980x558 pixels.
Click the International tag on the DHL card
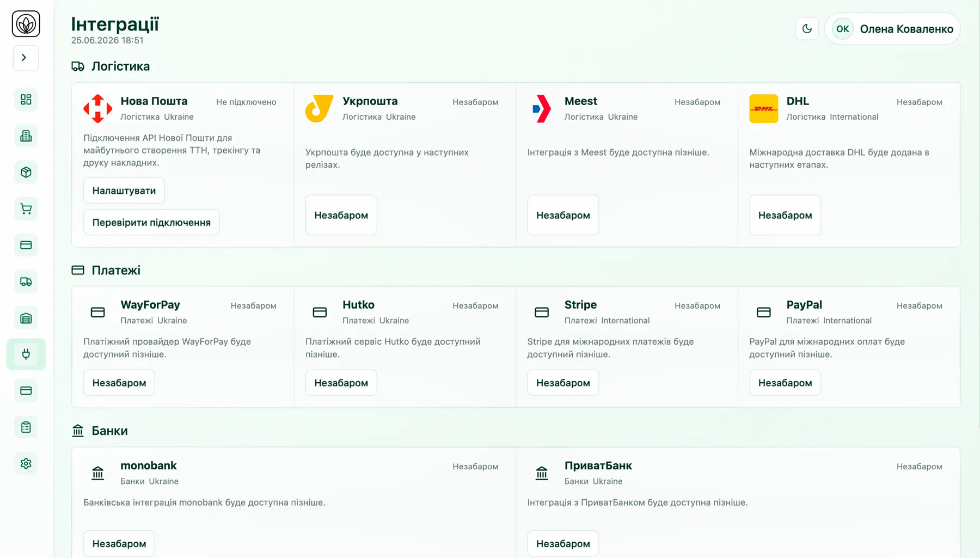pyautogui.click(x=854, y=116)
